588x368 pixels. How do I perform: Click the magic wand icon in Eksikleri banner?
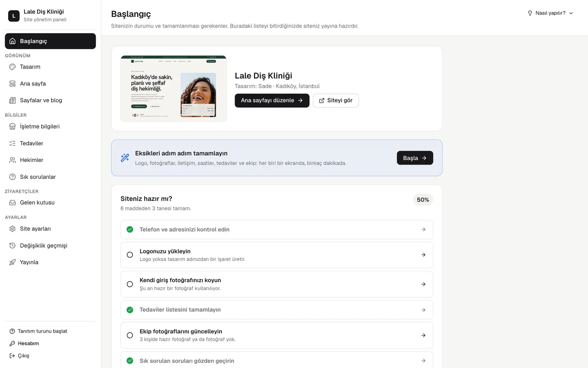point(125,158)
